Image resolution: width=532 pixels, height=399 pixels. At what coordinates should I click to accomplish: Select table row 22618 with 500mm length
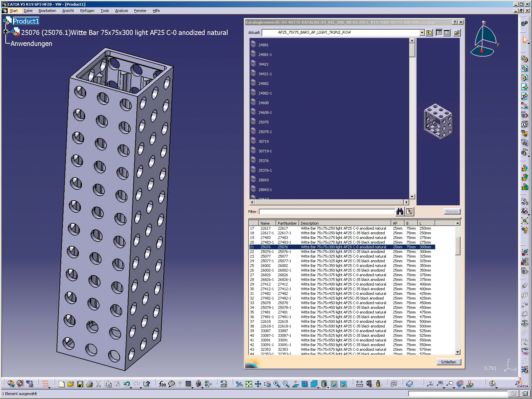click(x=342, y=321)
